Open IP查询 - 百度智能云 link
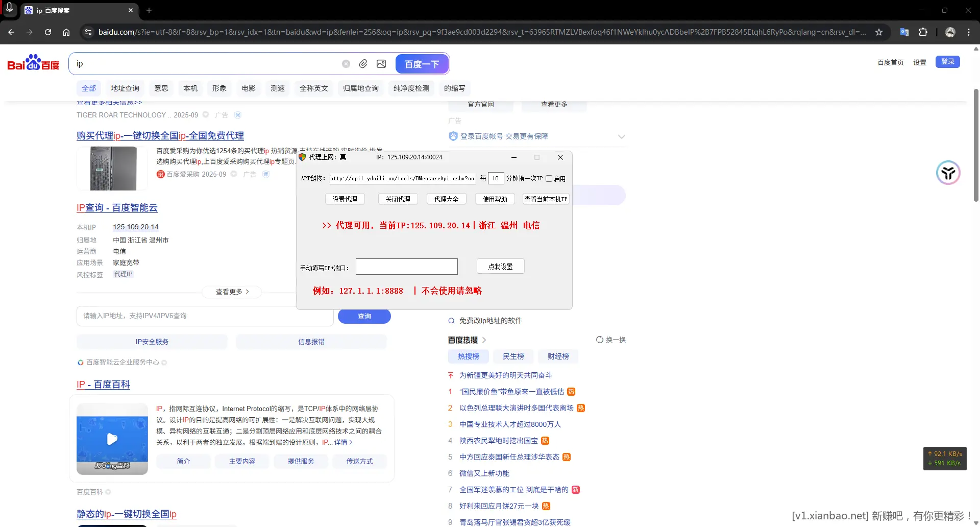980x527 pixels. 117,208
